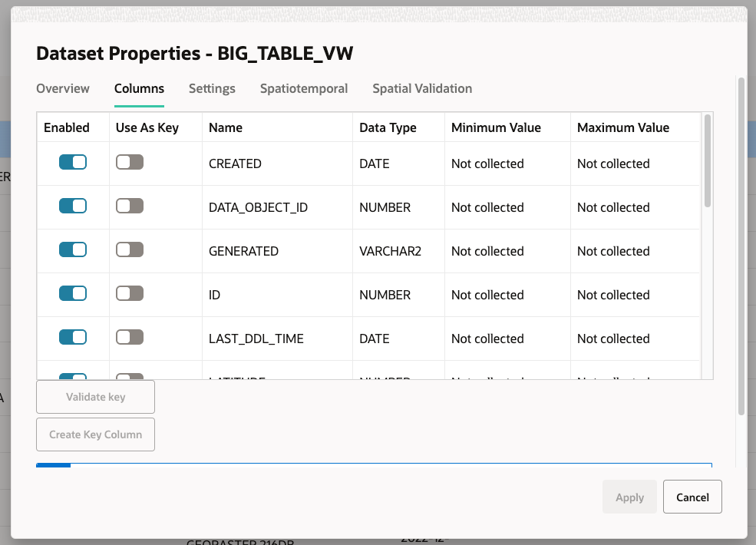
Task: Set DATA_OBJECT_ID as key column
Action: click(130, 206)
